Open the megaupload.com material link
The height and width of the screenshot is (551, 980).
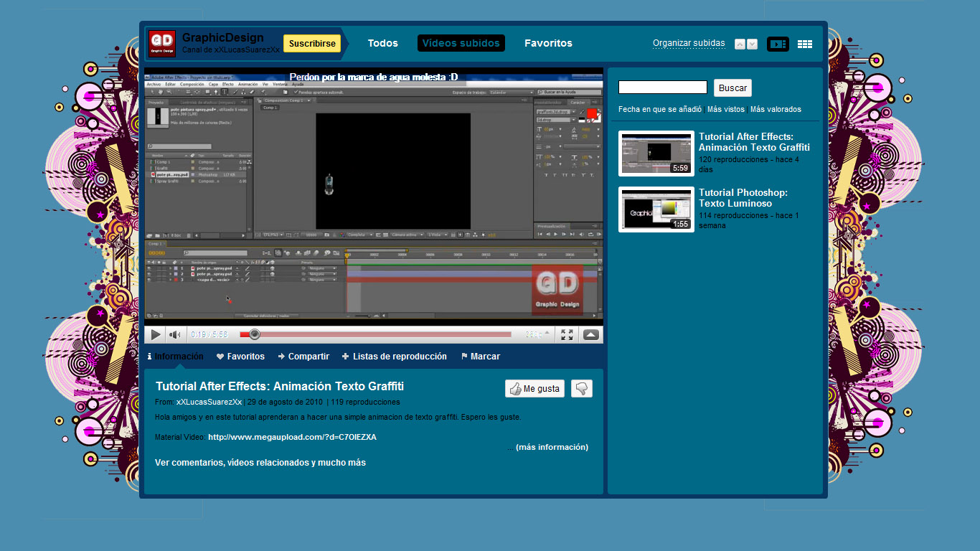pyautogui.click(x=292, y=437)
